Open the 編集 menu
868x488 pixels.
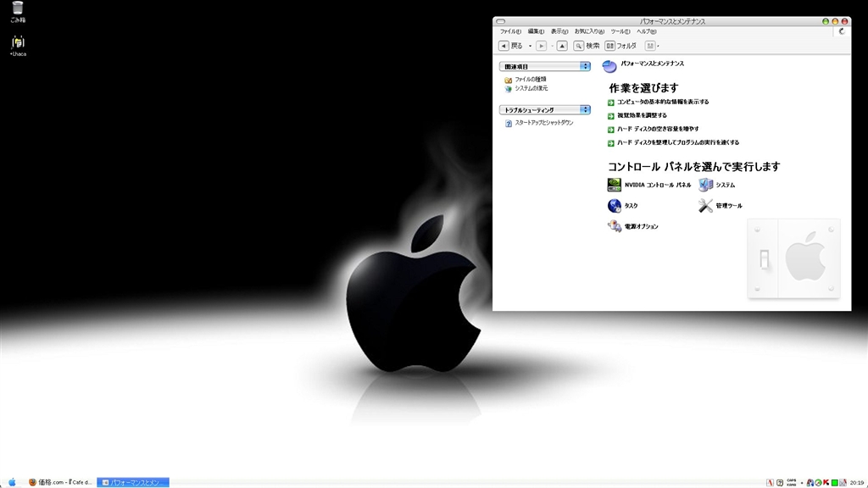click(536, 31)
